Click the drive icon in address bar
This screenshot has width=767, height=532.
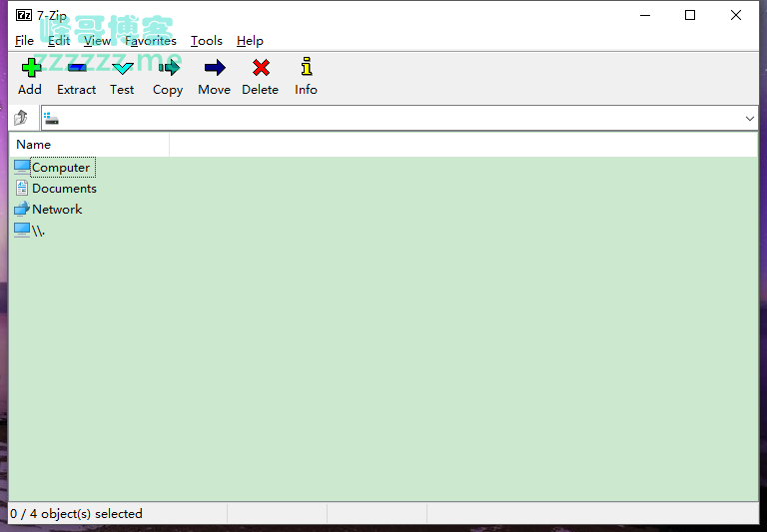click(x=51, y=118)
